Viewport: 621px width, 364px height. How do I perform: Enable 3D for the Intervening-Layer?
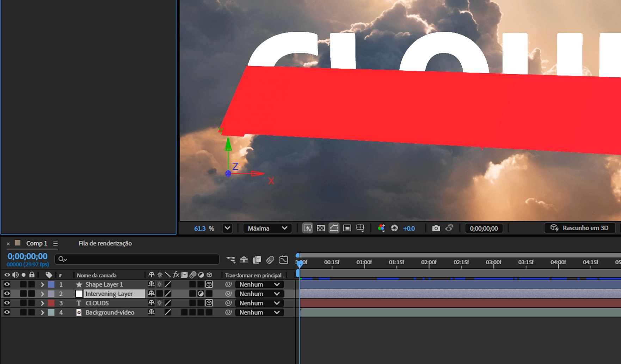click(x=209, y=294)
